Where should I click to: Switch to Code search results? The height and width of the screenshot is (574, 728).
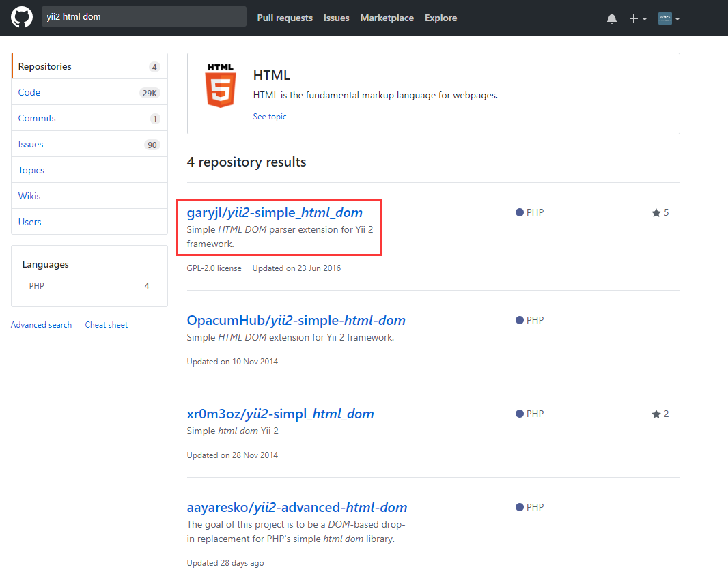coord(29,93)
